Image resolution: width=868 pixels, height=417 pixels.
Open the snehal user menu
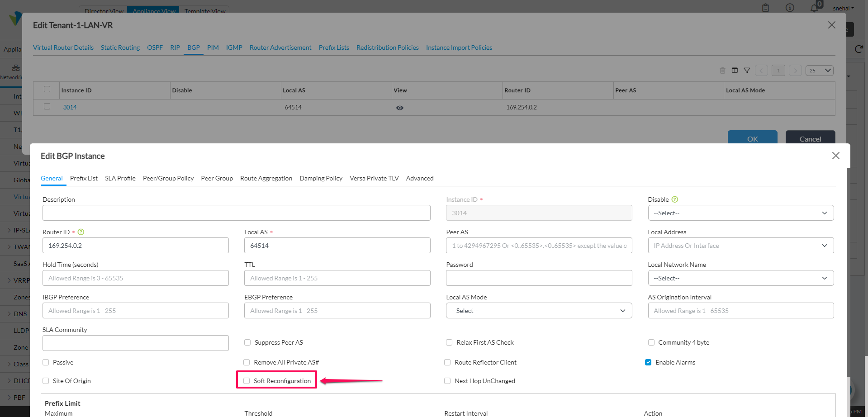(844, 8)
